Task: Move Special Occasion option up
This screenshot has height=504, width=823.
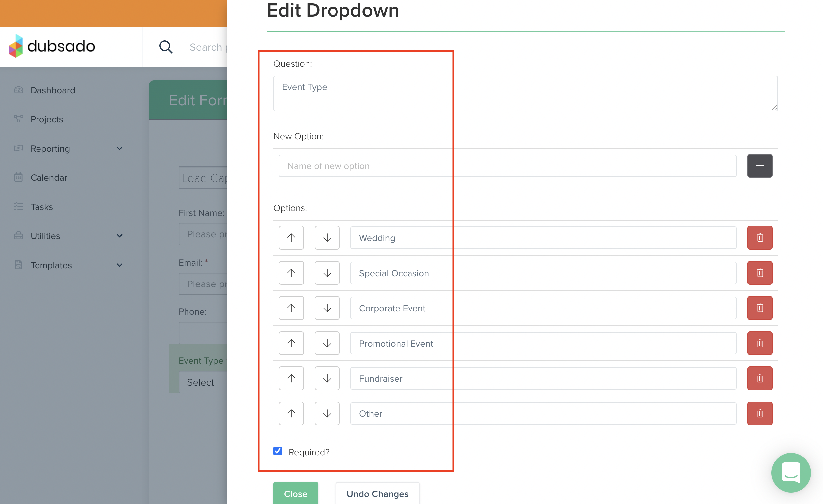Action: pyautogui.click(x=291, y=273)
